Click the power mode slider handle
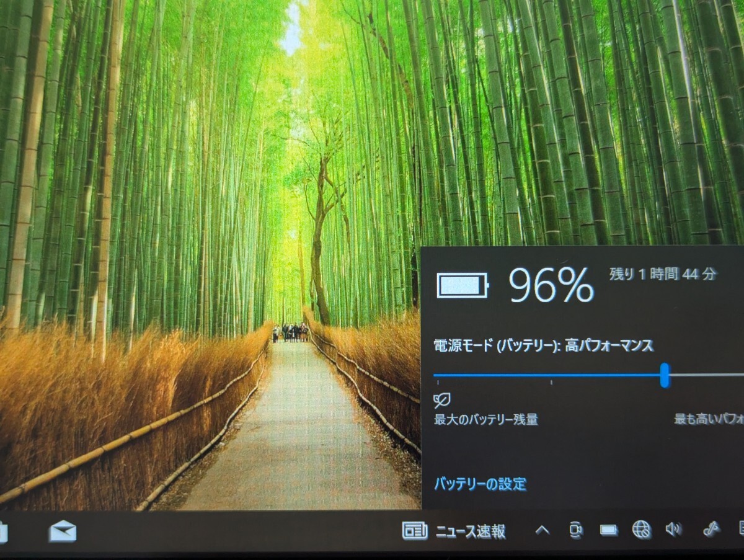744x560 pixels. [x=665, y=375]
